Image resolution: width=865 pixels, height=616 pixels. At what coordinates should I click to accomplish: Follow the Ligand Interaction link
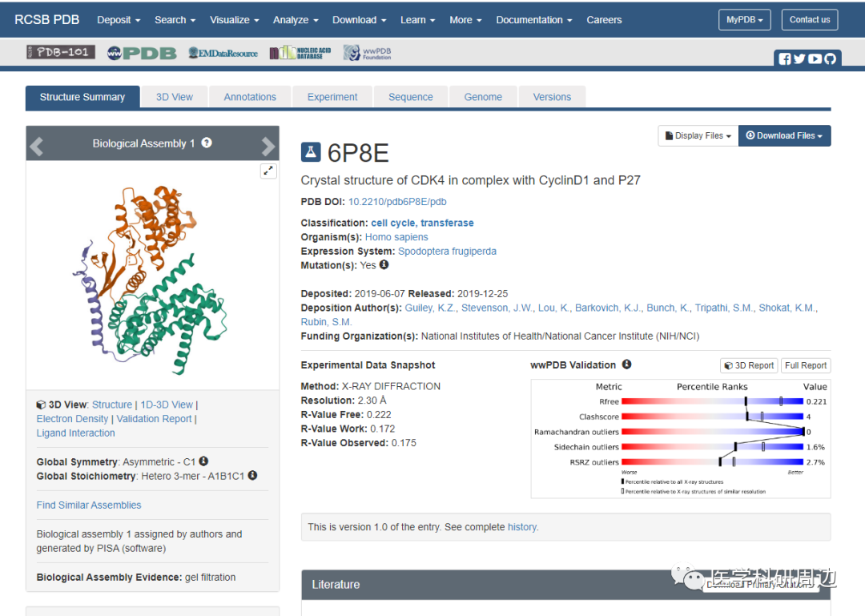coord(75,433)
